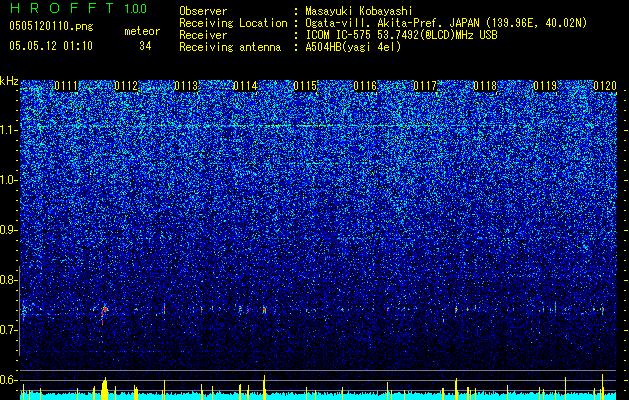
Task: Click the HROFFT 1.0.0 title text
Action: [79, 8]
